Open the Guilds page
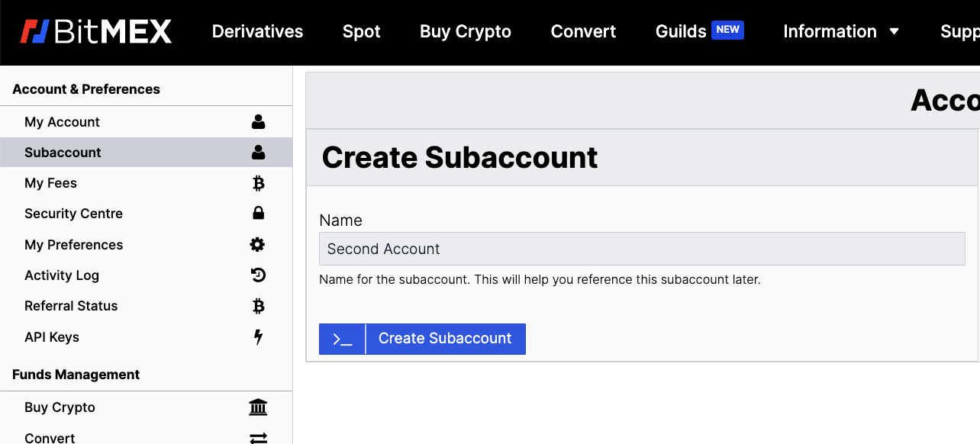Image resolution: width=980 pixels, height=444 pixels. (x=681, y=31)
